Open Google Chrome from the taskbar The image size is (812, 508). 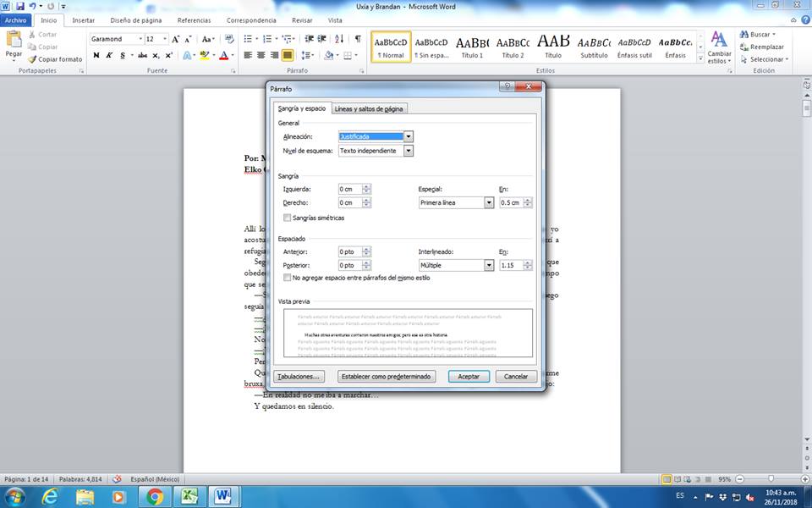[154, 495]
